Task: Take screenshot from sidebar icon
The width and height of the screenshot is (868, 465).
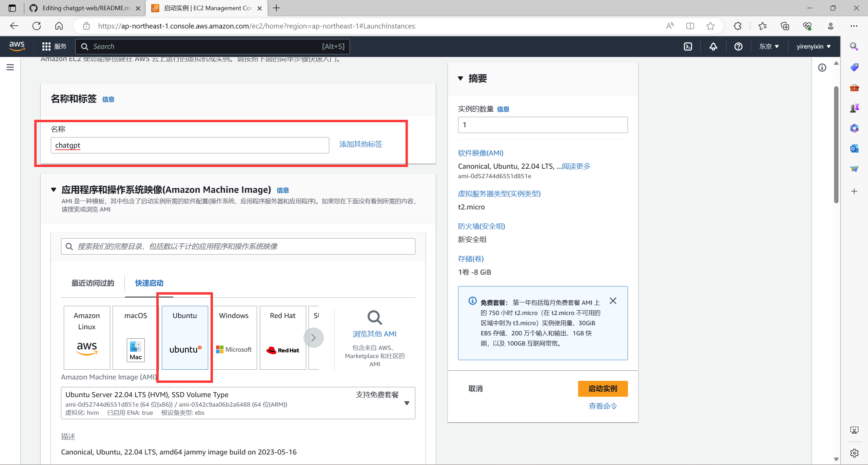Action: click(854, 430)
